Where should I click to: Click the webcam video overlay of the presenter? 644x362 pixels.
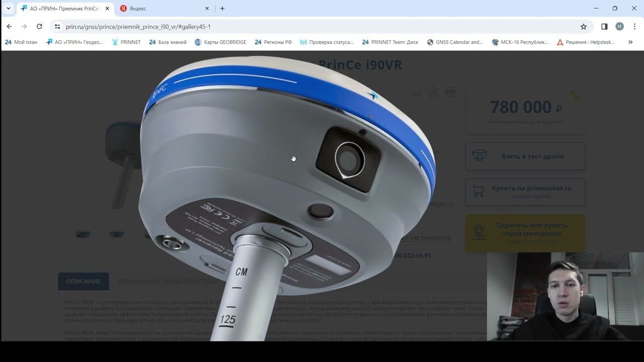tap(566, 297)
